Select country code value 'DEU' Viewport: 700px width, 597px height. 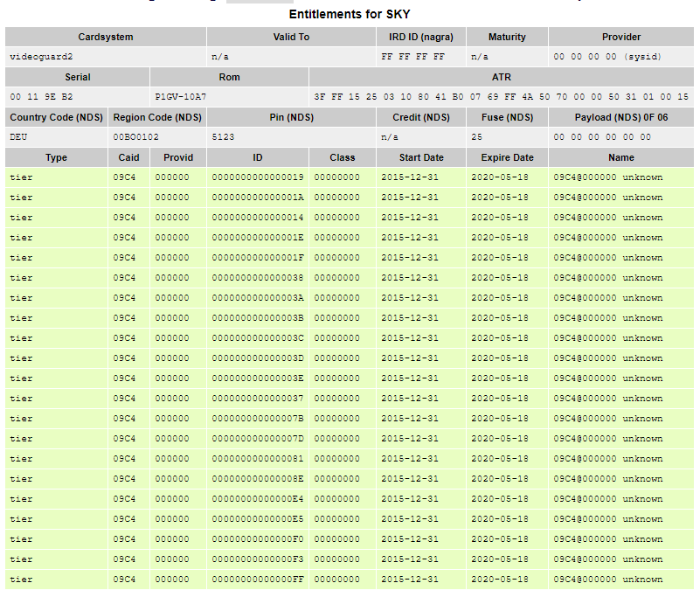coord(18,137)
